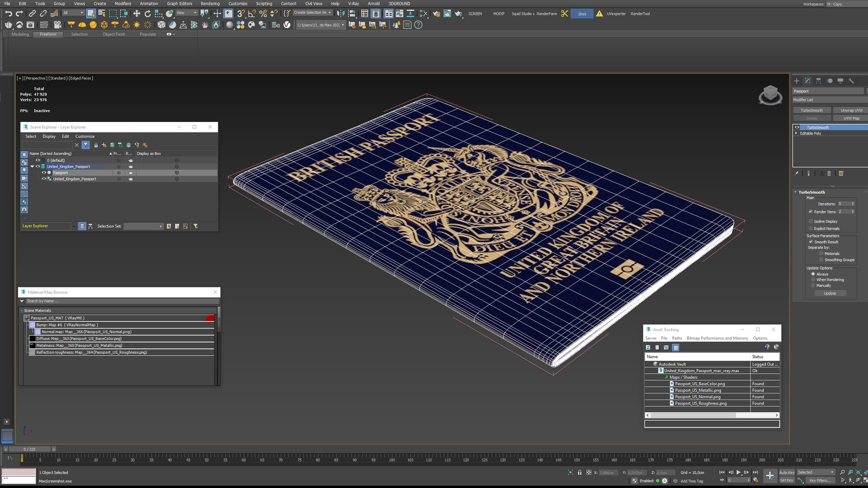Open Create Selection Set dropdown
The height and width of the screenshot is (488, 868).
pos(312,13)
